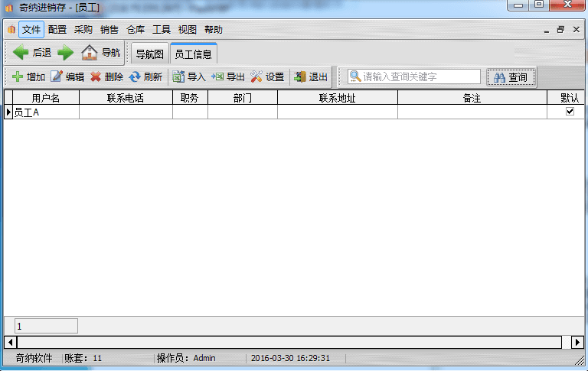Open the Navigation (导航) home icon
The image size is (588, 371).
tap(90, 53)
